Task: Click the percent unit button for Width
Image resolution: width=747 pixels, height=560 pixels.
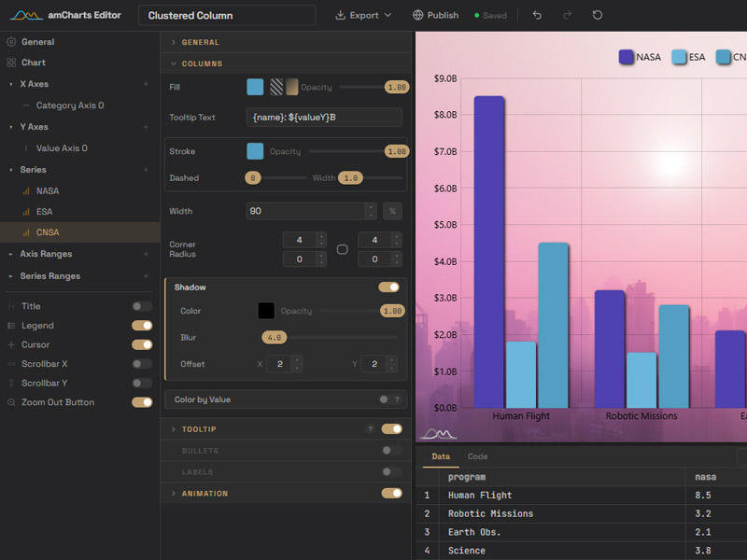Action: click(392, 211)
